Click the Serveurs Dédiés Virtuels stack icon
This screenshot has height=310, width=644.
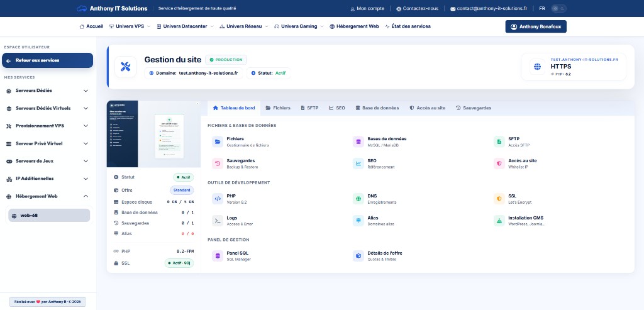point(9,108)
